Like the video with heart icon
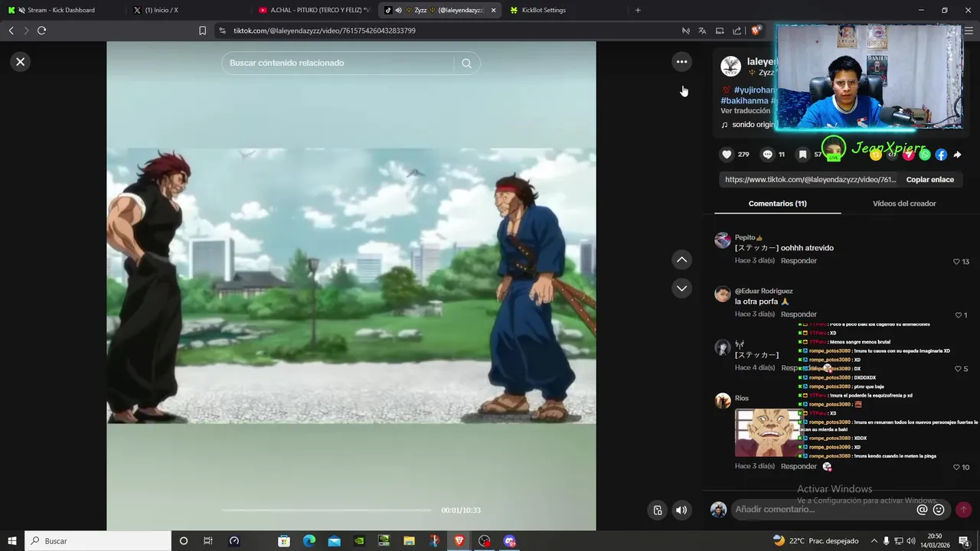 [727, 155]
